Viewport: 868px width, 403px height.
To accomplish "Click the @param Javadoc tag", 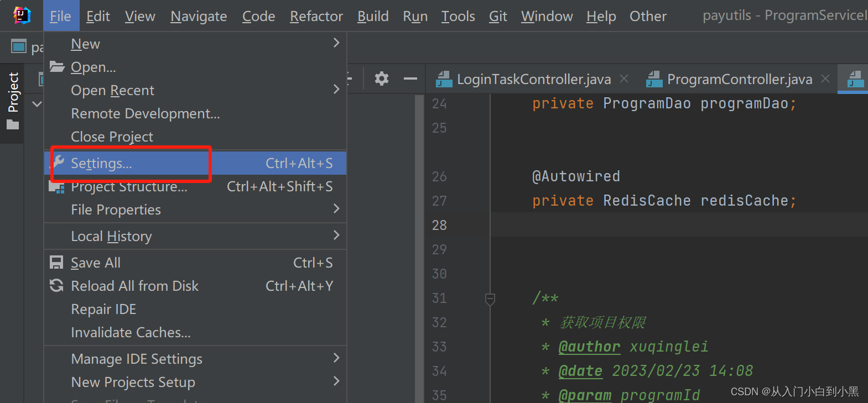I will point(585,395).
